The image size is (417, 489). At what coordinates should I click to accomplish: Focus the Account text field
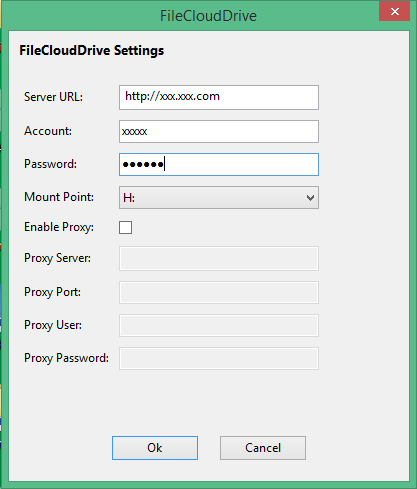pyautogui.click(x=219, y=131)
